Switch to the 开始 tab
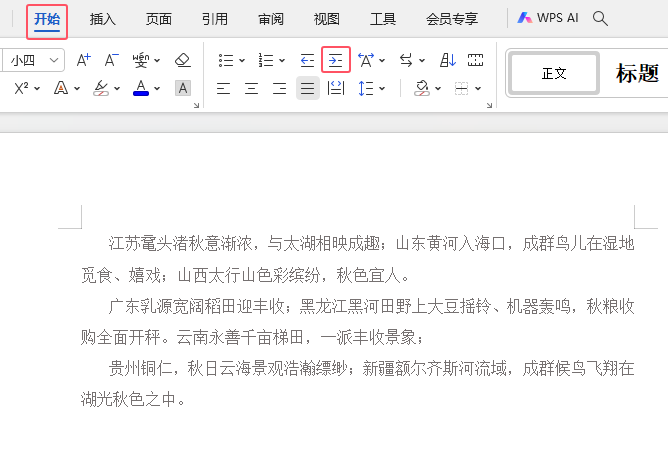 pos(47,20)
